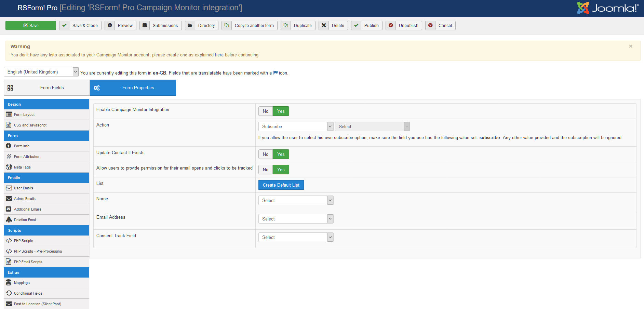Open PHP Email Scripts sidebar item
This screenshot has width=644, height=309.
coord(46,262)
